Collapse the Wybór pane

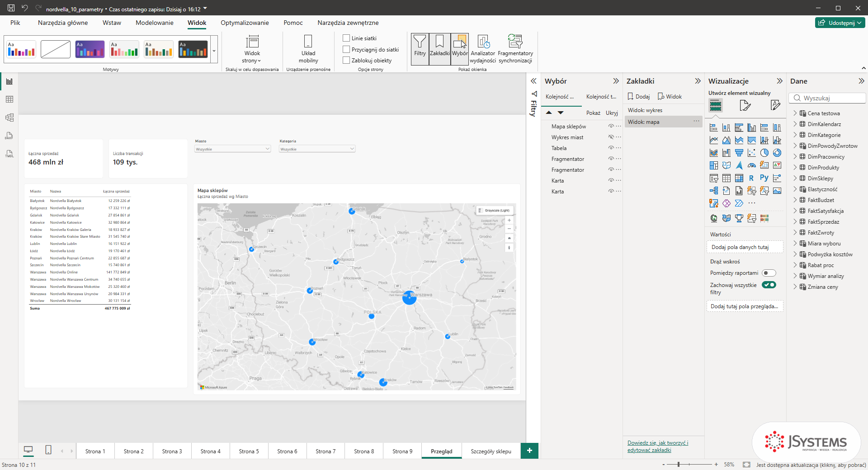coord(616,81)
